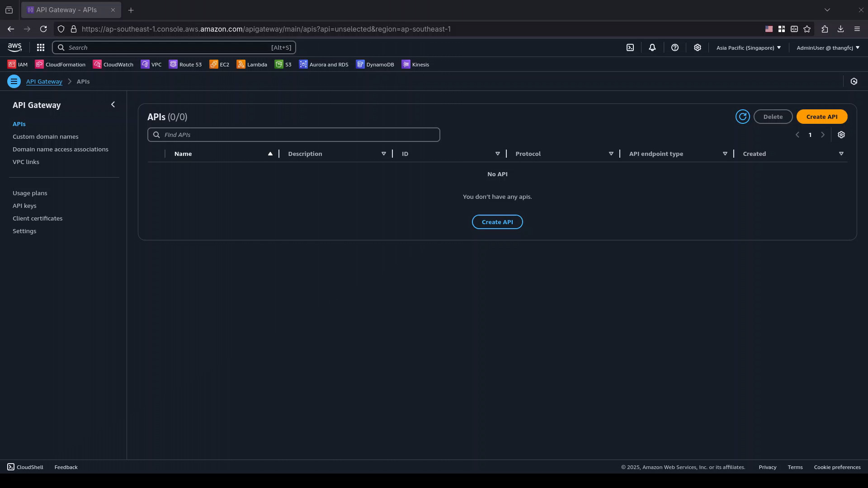Open CloudFormation shortcut
868x488 pixels.
60,65
